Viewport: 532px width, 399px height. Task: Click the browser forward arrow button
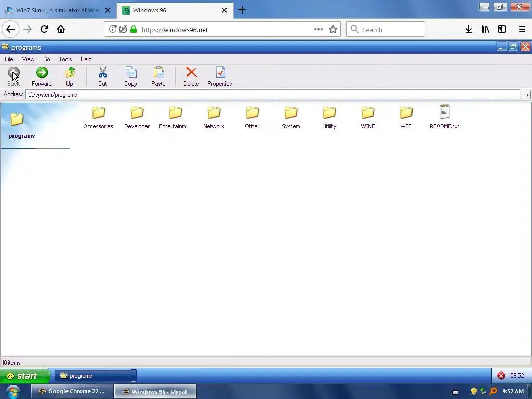(x=28, y=29)
